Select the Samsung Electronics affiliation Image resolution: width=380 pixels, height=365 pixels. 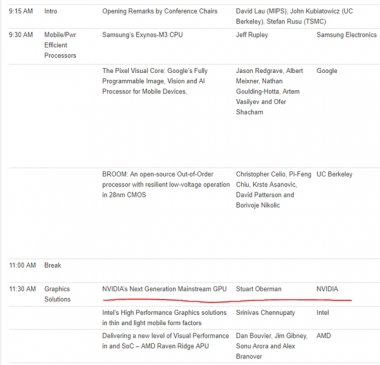tap(346, 35)
